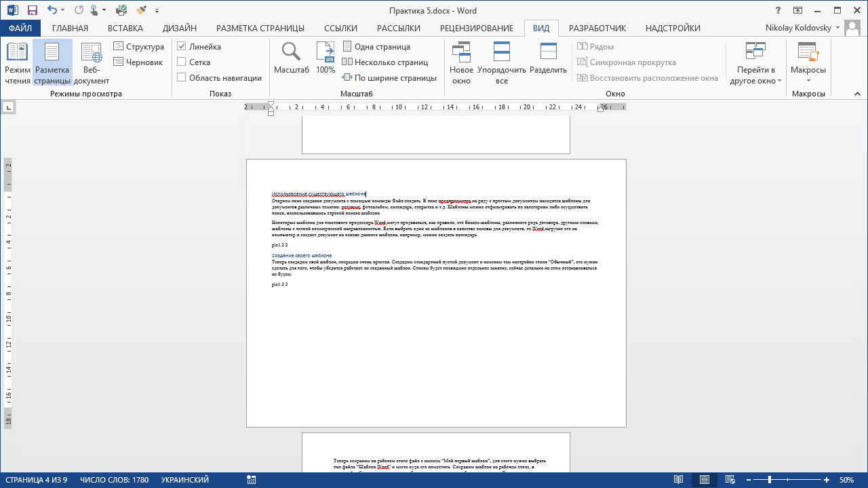The width and height of the screenshot is (868, 488).
Task: Click the Undo arrow icon
Action: [x=52, y=10]
